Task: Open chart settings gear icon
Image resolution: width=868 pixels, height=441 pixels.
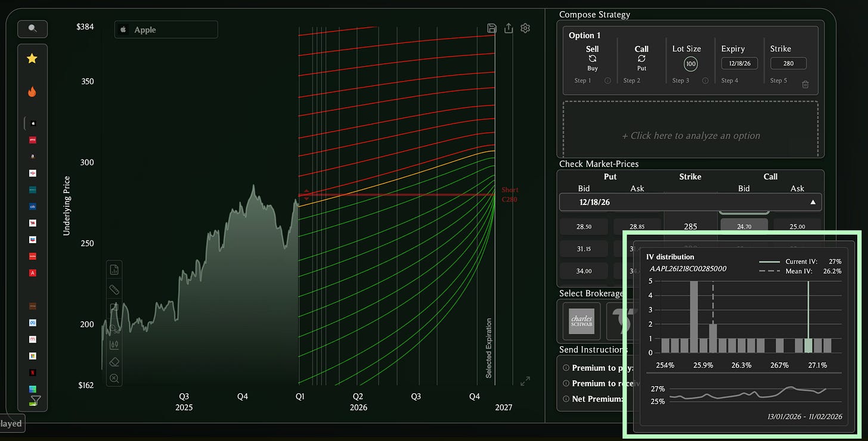Action: [x=525, y=28]
